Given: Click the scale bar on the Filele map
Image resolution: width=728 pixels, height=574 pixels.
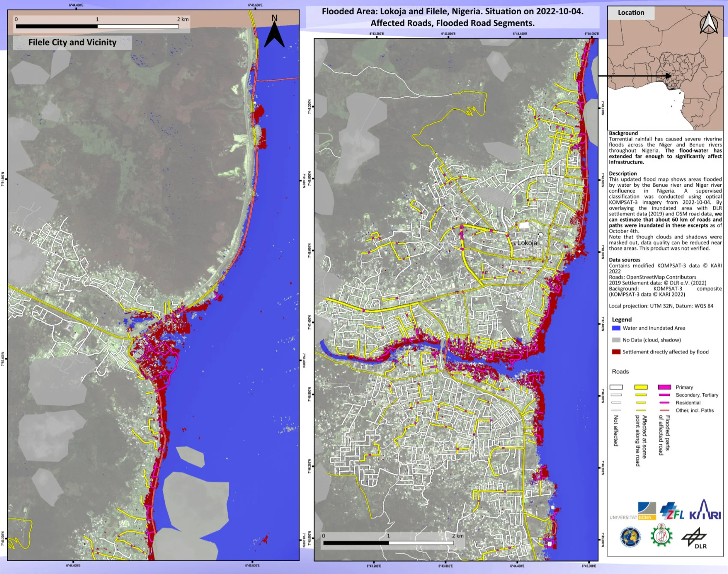Looking at the screenshot, I should (x=97, y=26).
